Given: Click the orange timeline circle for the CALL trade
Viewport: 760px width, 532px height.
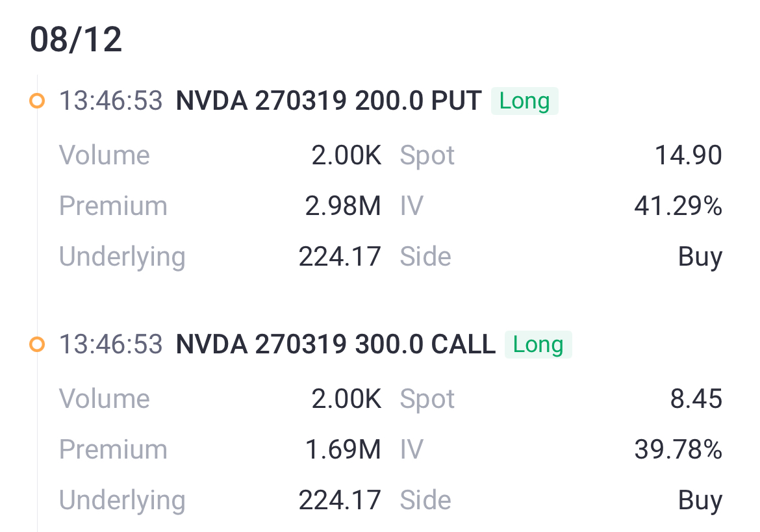Looking at the screenshot, I should tap(37, 344).
